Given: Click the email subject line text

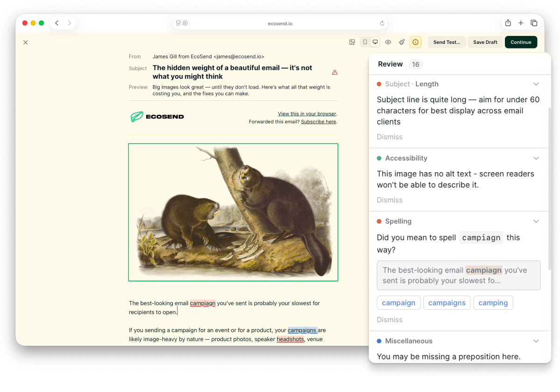Looking at the screenshot, I should pos(232,72).
